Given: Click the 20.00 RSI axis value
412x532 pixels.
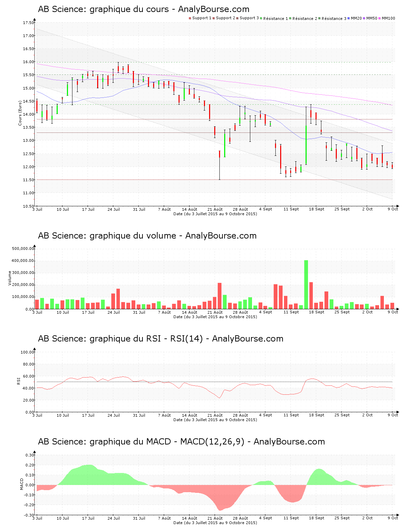Looking at the screenshot, I should click(28, 400).
